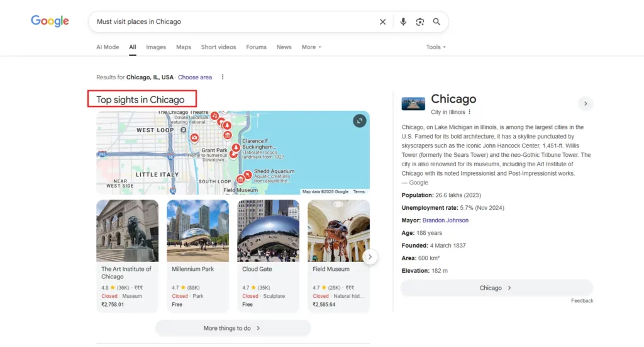This screenshot has height=347, width=644.
Task: Expand the More dropdown
Action: [x=311, y=47]
